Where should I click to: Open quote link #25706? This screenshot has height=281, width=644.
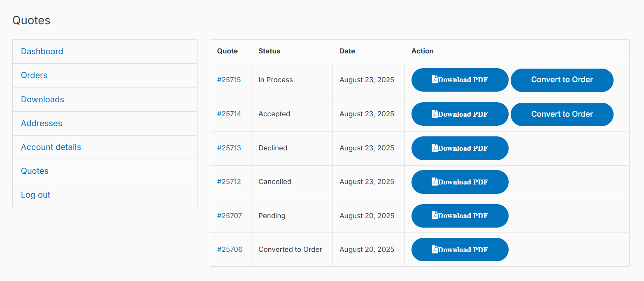(230, 249)
